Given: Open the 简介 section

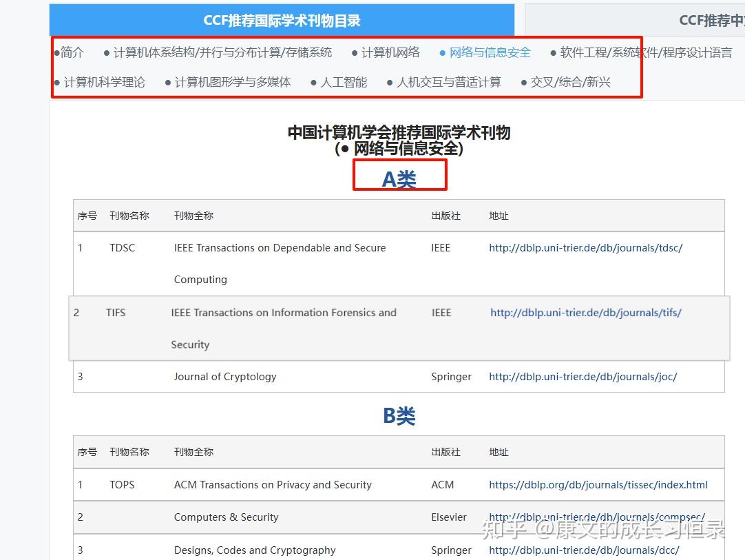Looking at the screenshot, I should pos(71,52).
